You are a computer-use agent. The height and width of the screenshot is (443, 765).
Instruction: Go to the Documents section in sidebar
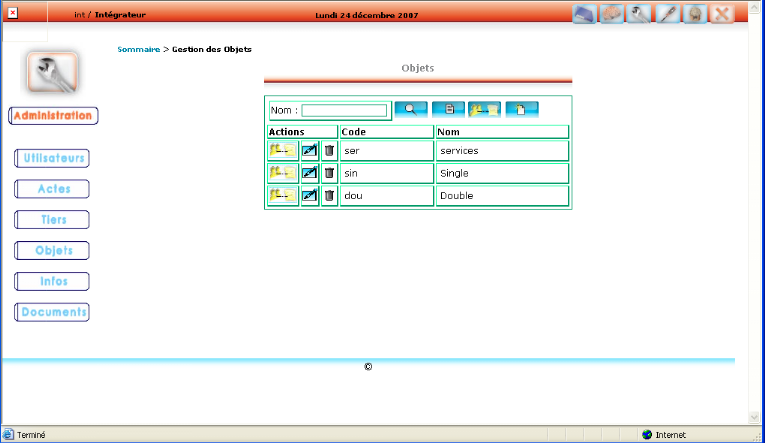coord(54,312)
